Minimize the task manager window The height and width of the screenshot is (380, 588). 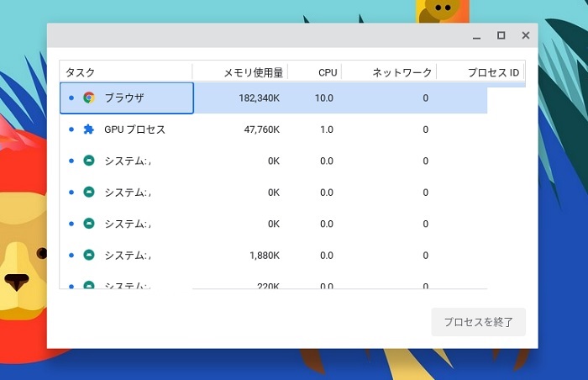click(477, 35)
